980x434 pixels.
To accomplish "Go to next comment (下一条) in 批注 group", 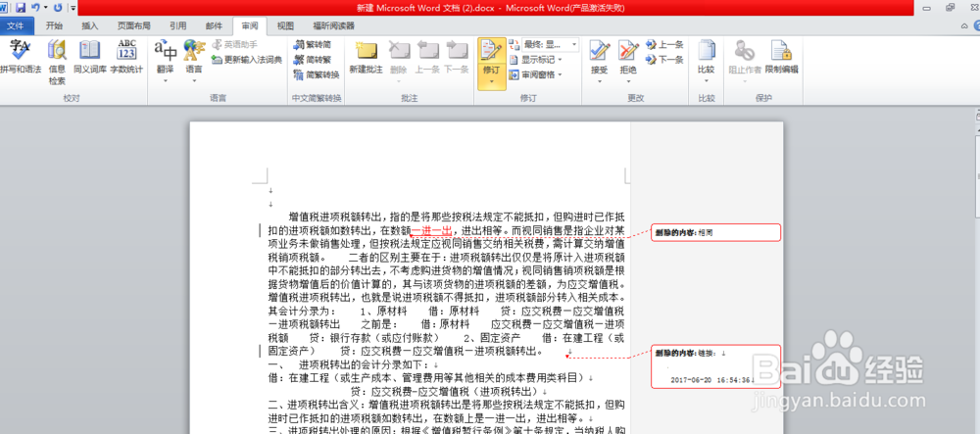I will (x=457, y=58).
